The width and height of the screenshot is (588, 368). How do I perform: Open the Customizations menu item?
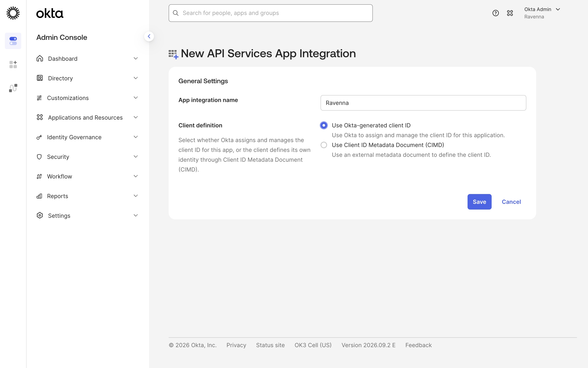point(87,98)
